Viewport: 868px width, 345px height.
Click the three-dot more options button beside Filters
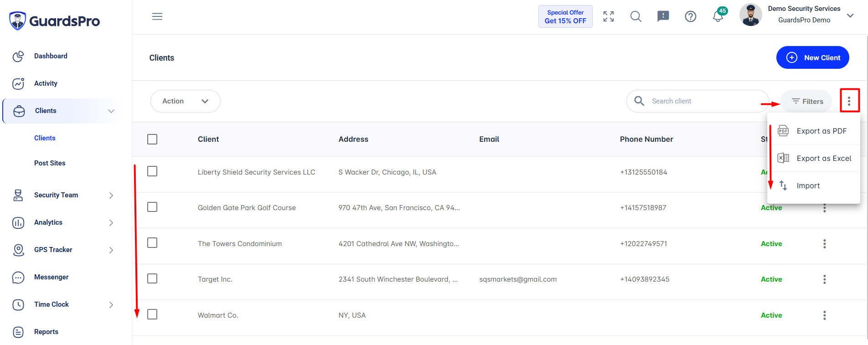click(x=849, y=101)
